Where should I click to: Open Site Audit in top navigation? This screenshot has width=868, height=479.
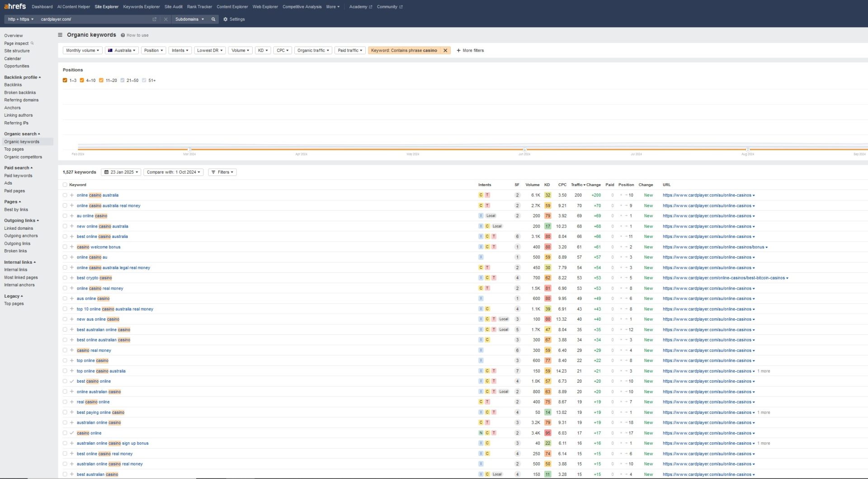point(174,7)
